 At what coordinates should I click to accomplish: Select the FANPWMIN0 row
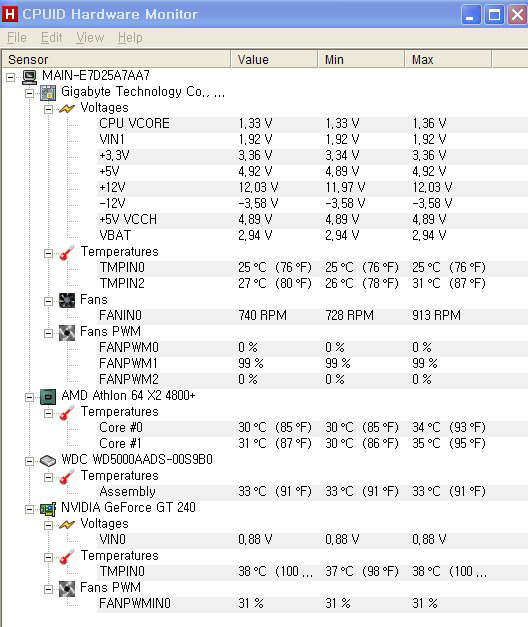click(312, 604)
